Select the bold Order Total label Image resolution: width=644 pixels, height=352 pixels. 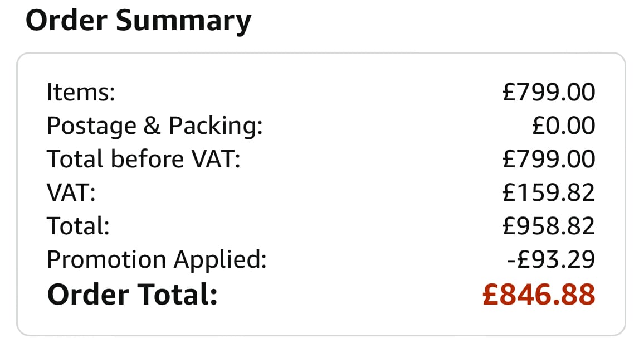pos(132,295)
